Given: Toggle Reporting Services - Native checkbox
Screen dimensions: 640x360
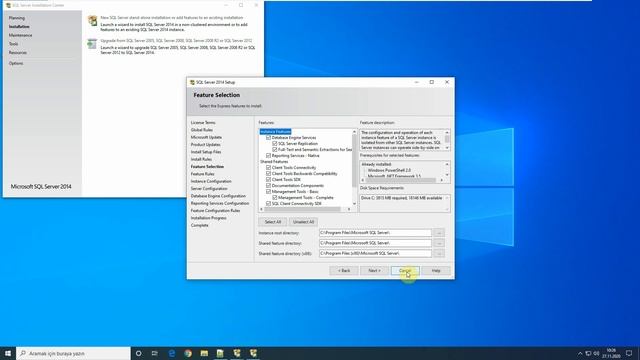Looking at the screenshot, I should click(x=268, y=156).
